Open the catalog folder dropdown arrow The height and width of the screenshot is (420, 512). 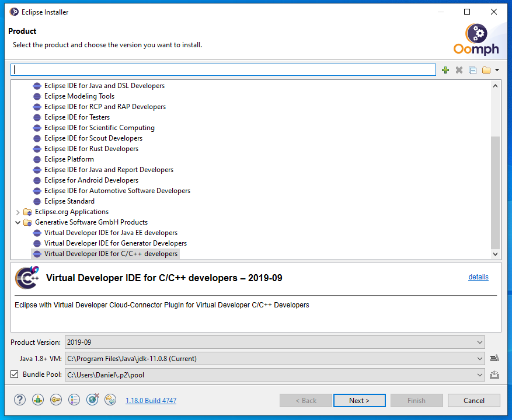click(x=497, y=70)
